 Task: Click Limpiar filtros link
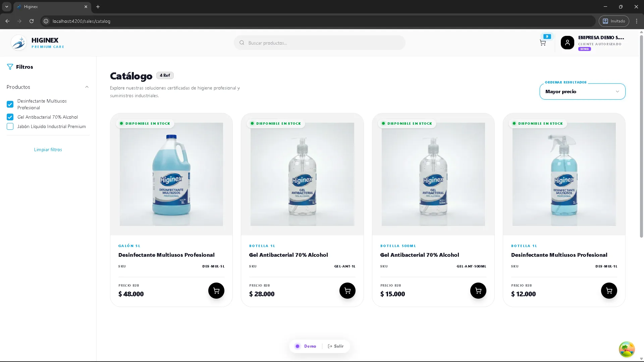point(48,149)
